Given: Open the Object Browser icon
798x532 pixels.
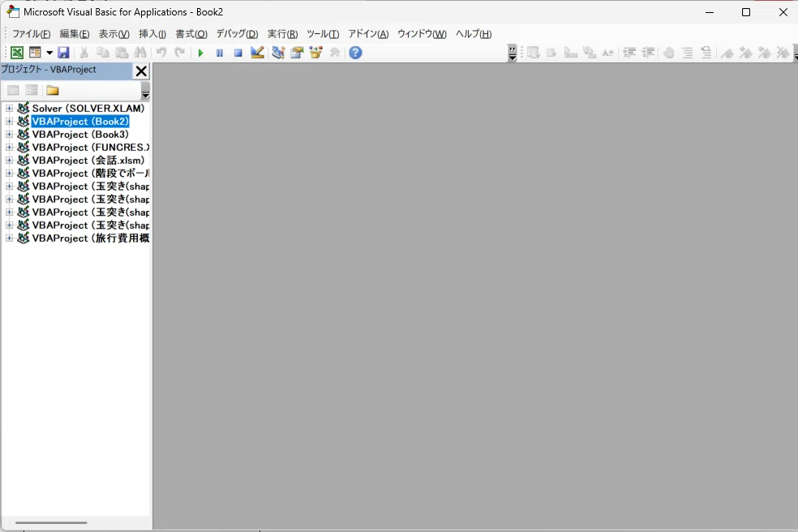Looking at the screenshot, I should coord(315,53).
